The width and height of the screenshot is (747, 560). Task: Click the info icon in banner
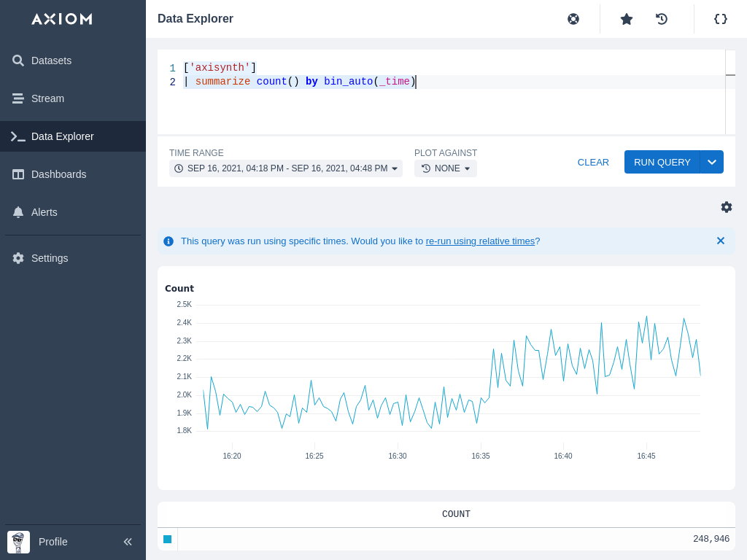pyautogui.click(x=169, y=241)
